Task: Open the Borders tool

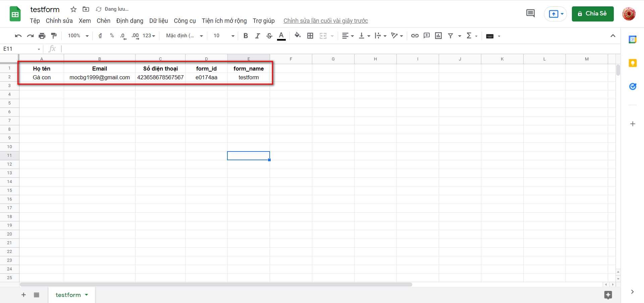Action: click(x=310, y=36)
